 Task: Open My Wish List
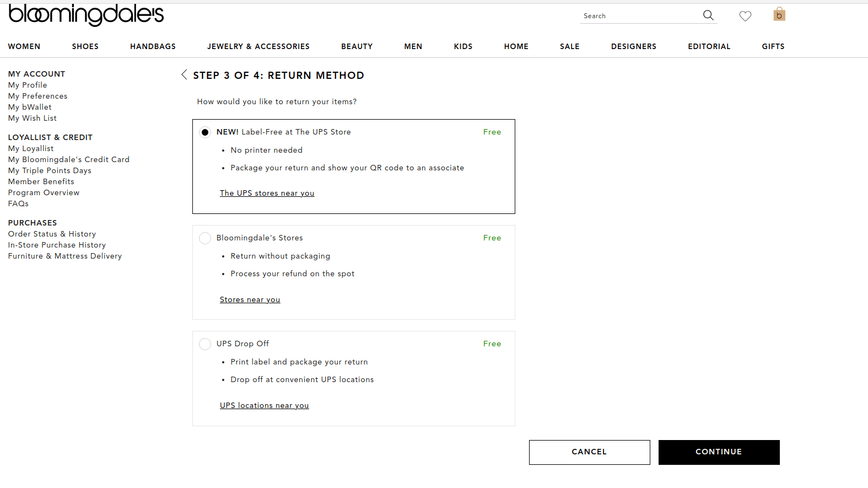32,118
